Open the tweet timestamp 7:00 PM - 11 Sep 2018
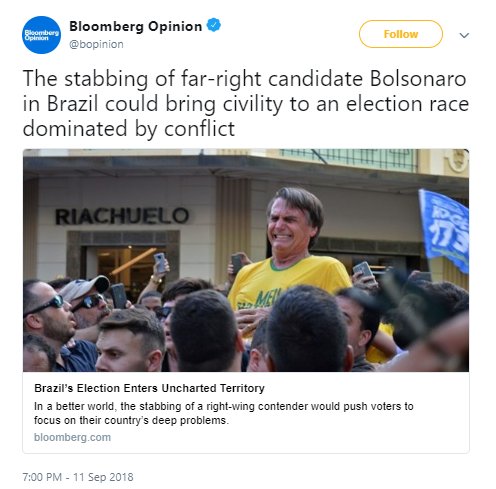The width and height of the screenshot is (496, 489). tap(78, 477)
